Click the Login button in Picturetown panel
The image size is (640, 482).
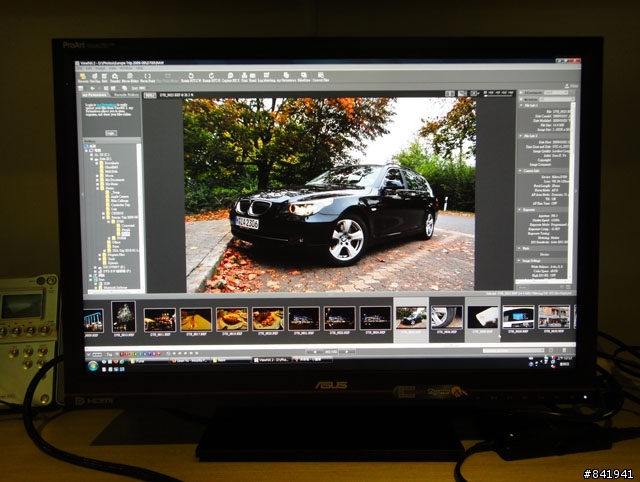point(111,133)
